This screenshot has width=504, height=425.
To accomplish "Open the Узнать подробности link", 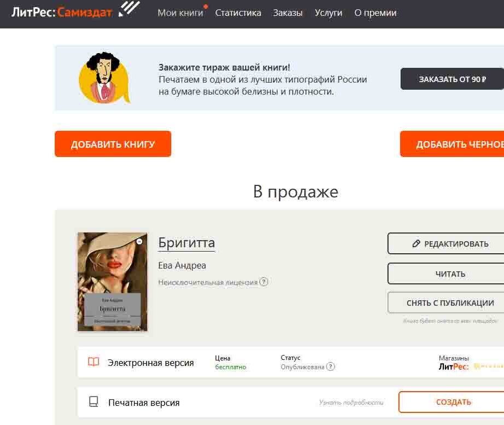I will (x=351, y=402).
